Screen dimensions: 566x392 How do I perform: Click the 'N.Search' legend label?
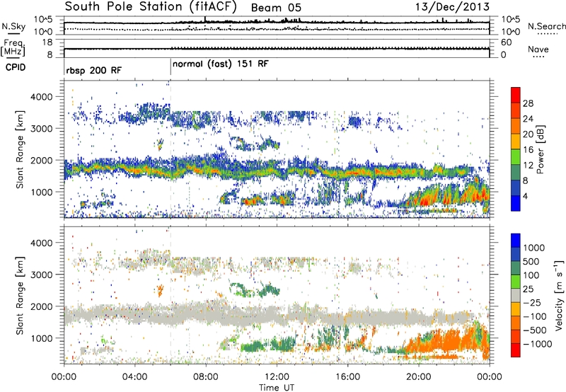click(546, 26)
